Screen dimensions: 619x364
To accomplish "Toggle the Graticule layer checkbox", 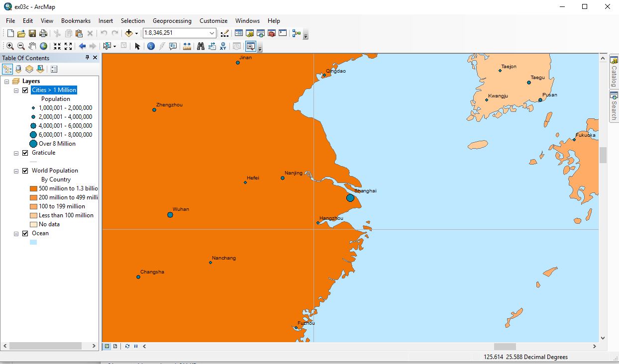I will [x=25, y=153].
